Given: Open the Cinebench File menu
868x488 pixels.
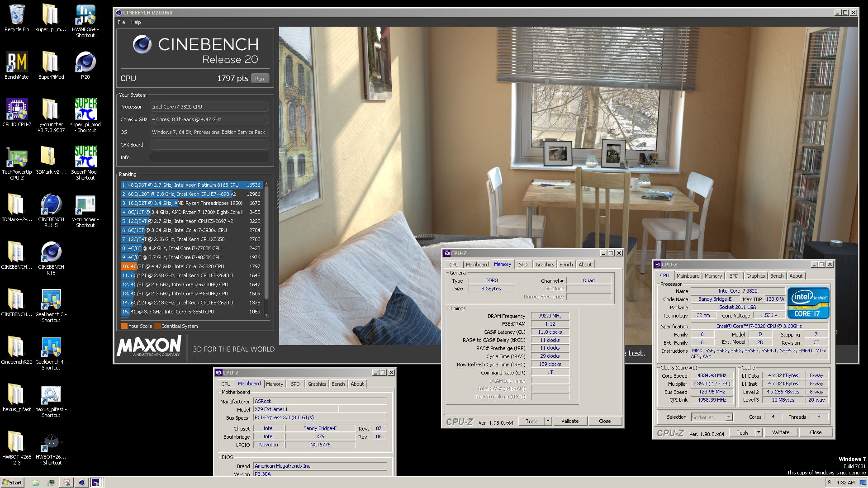Looking at the screenshot, I should coord(121,22).
